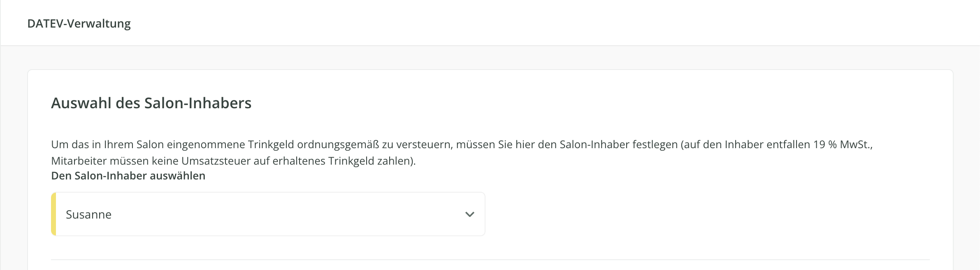
Task: Click the DATEV-Verwaltung page title
Action: point(79,23)
